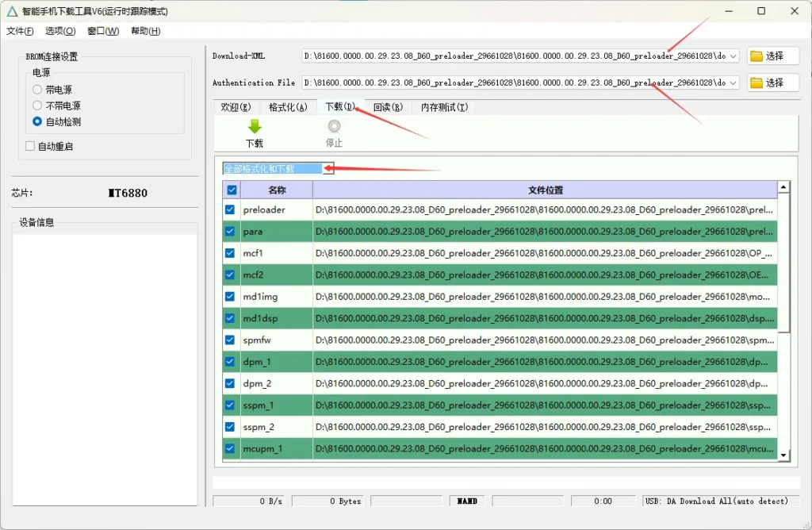This screenshot has width=812, height=530.
Task: Switch to the 回读(R) tab
Action: tap(388, 107)
